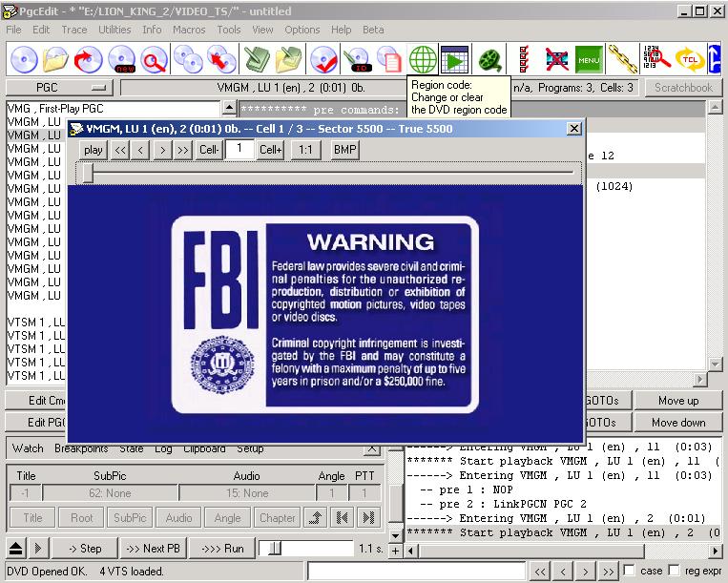Viewport: 728px width, 583px height.
Task: Click the Scratchbook button
Action: pos(683,87)
